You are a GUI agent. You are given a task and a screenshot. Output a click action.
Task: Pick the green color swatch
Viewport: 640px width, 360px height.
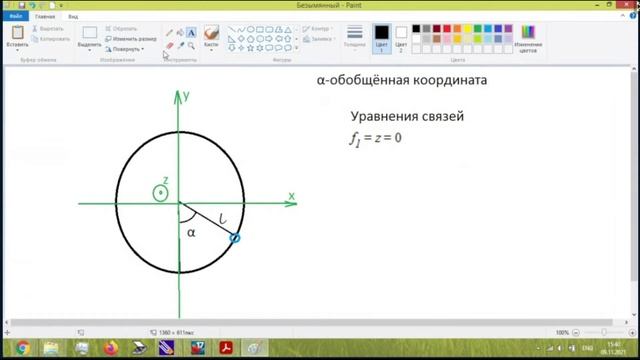(x=478, y=29)
